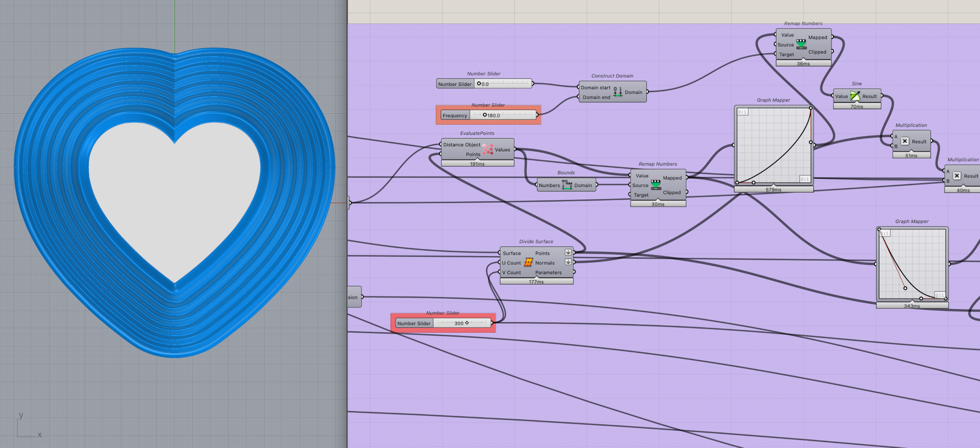
Task: Click the Distance Object input on EvaluatePoints
Action: click(461, 145)
